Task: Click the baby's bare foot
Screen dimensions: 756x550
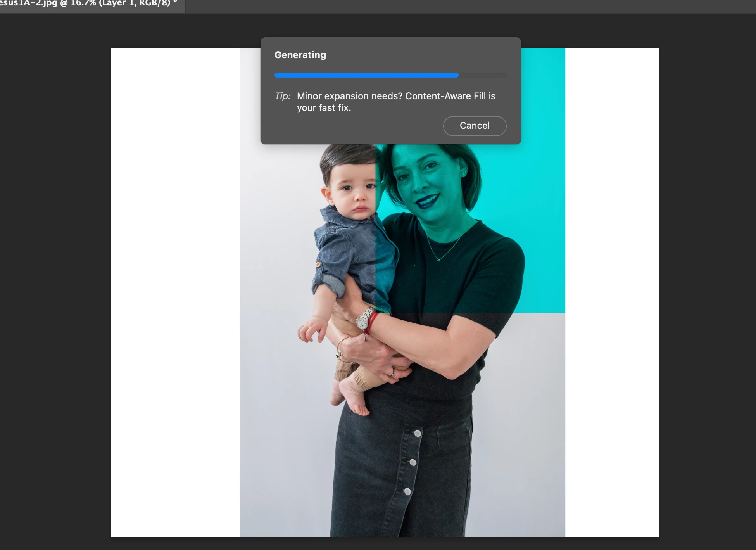Action: point(356,401)
